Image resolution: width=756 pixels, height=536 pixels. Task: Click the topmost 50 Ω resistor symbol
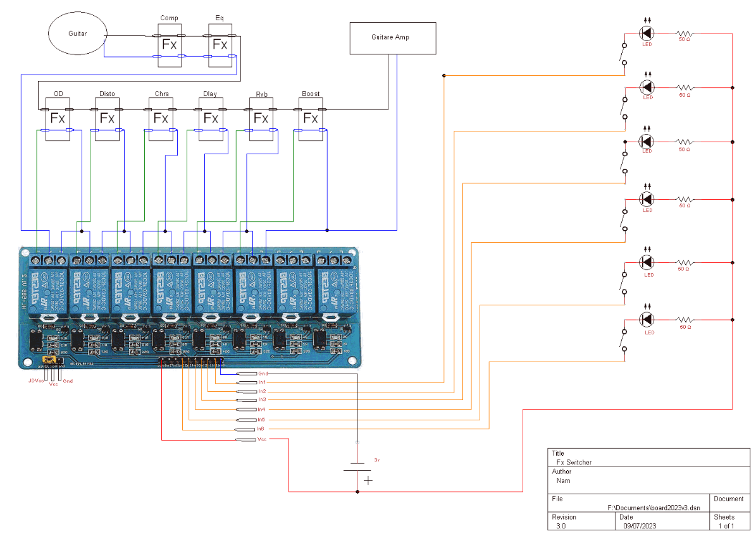[685, 33]
